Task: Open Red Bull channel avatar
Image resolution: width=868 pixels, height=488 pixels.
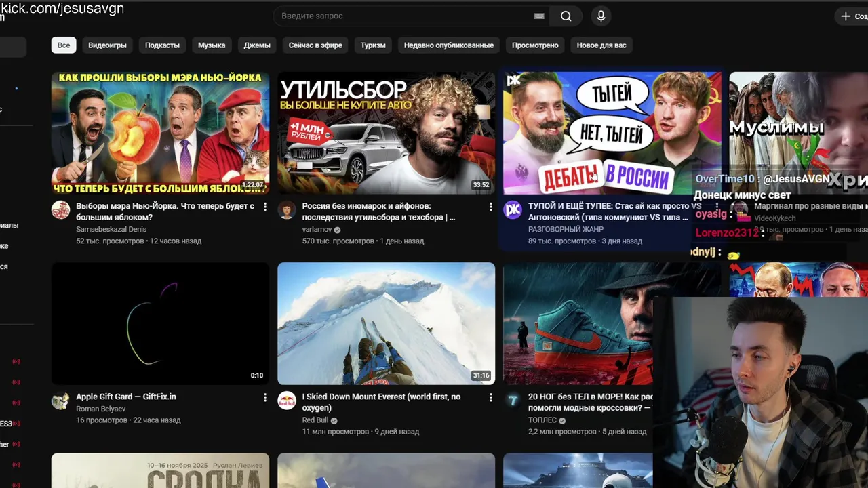Action: 287,401
